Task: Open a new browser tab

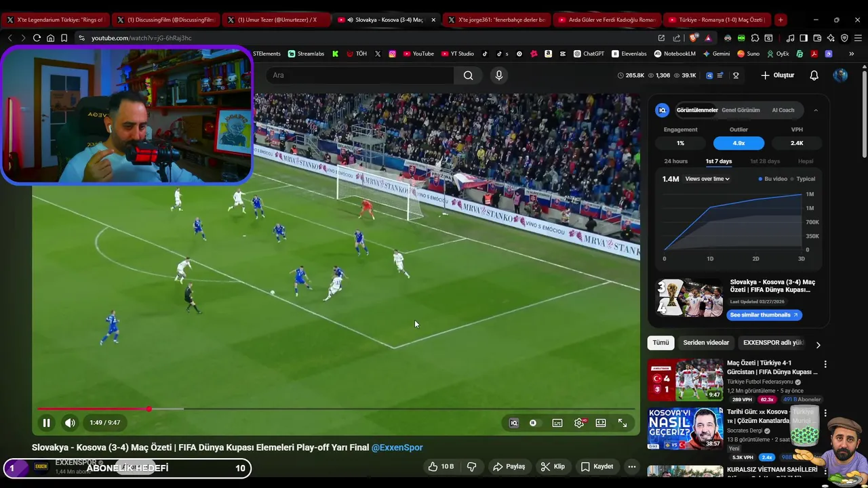Action: [x=781, y=20]
